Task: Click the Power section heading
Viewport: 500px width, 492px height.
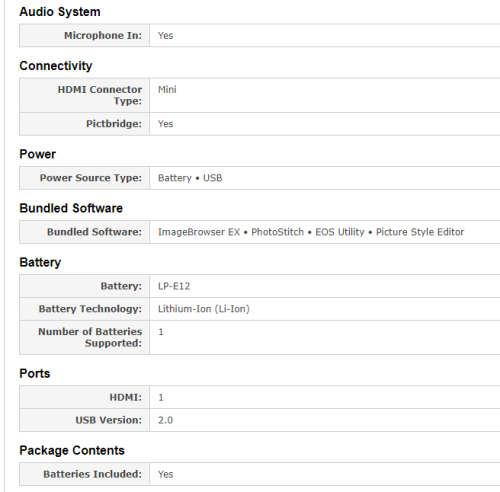Action: point(38,154)
